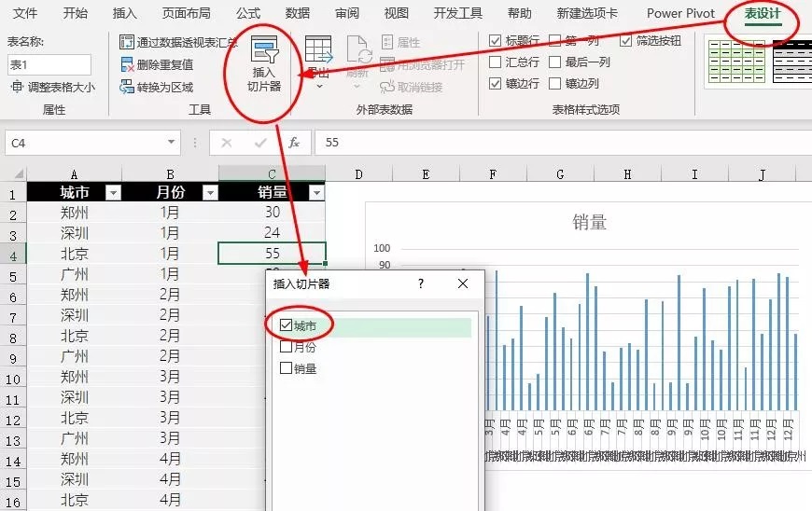Click the formula bar confirm checkmark icon
Viewport: 812px width, 511px height.
pos(260,143)
